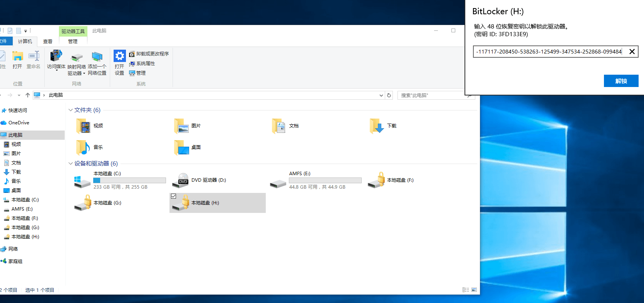The width and height of the screenshot is (644, 303).
Task: Uncheck the checkbox on Local Disk (H:)
Action: point(174,196)
